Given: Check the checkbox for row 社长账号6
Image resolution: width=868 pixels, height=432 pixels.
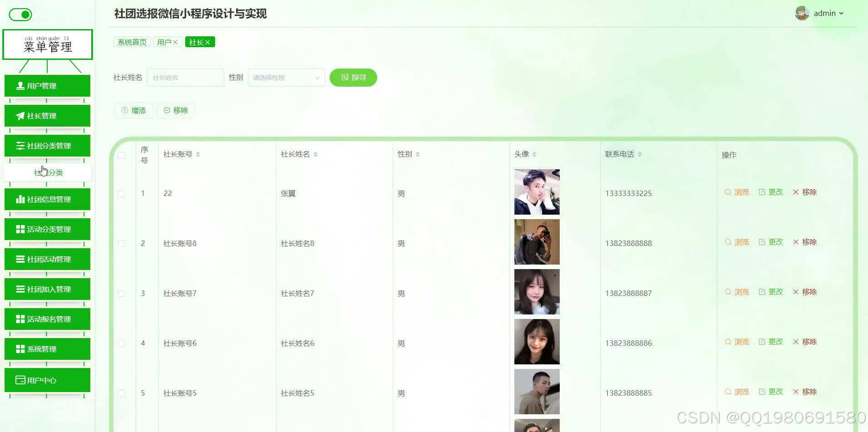Looking at the screenshot, I should 121,343.
